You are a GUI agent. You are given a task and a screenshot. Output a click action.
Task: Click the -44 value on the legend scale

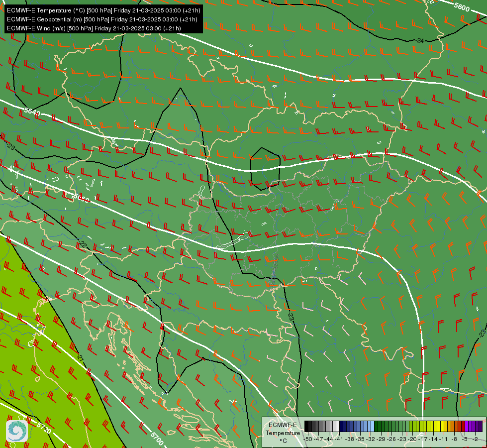pyautogui.click(x=329, y=439)
